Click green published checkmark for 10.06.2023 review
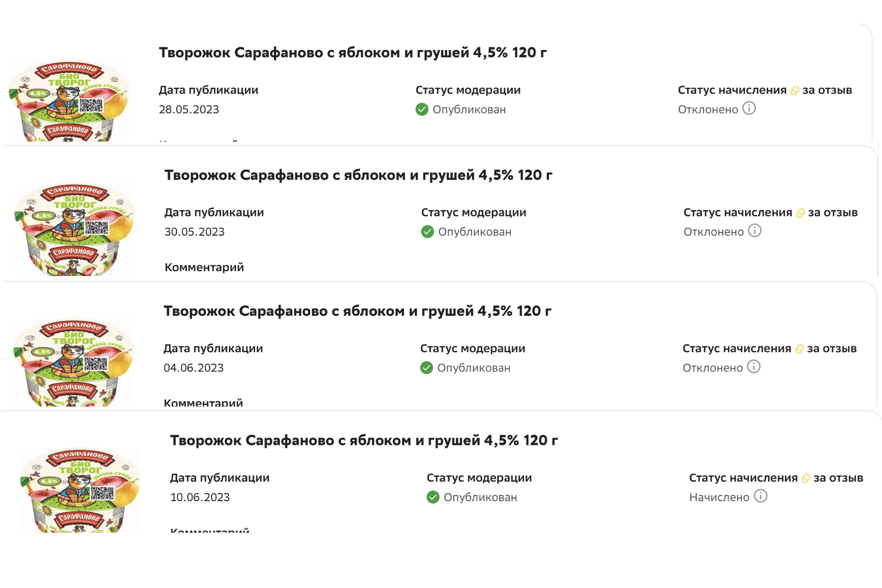 point(433,497)
